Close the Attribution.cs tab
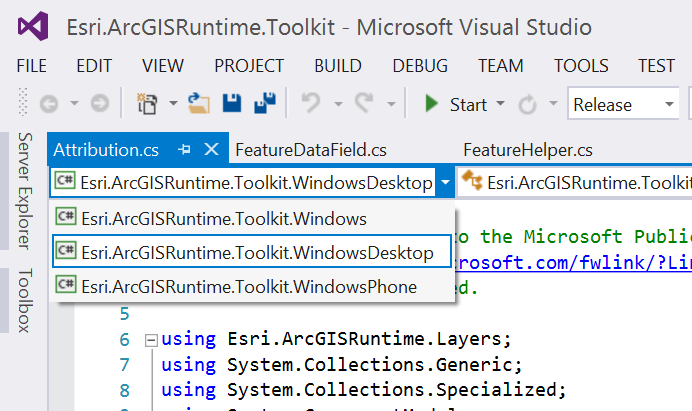The height and width of the screenshot is (411, 692). point(212,149)
